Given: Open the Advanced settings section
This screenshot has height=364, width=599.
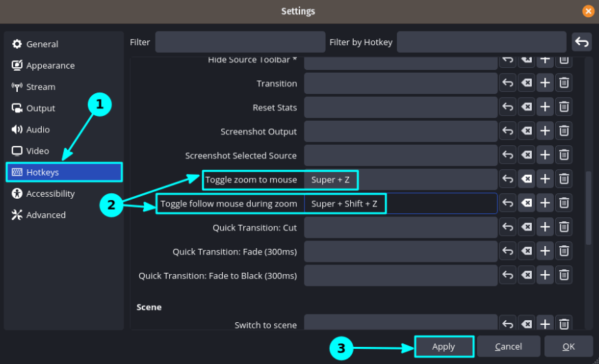Looking at the screenshot, I should coord(64,215).
